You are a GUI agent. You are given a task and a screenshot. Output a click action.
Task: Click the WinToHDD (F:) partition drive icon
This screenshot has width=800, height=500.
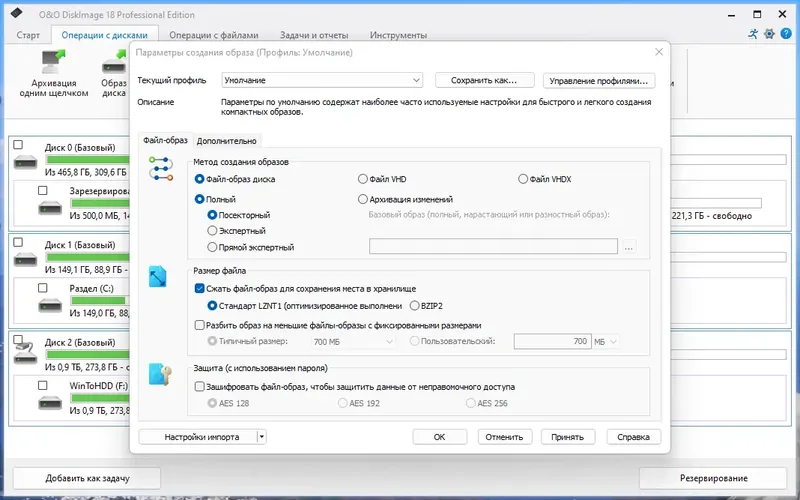pos(50,403)
